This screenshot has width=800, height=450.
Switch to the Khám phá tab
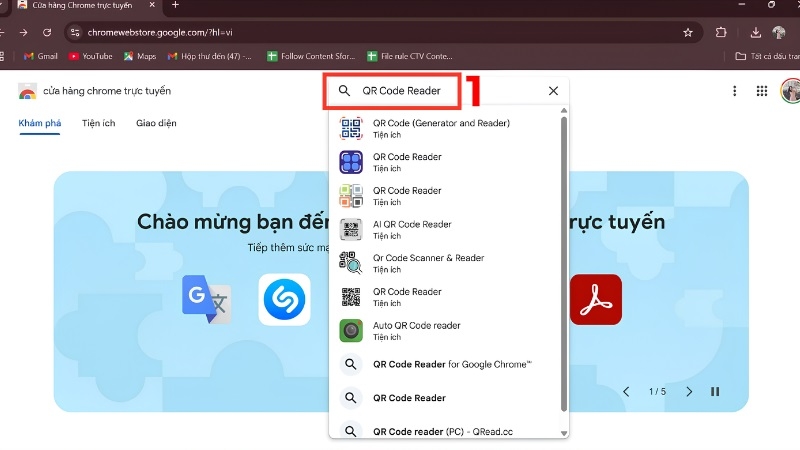click(x=40, y=123)
